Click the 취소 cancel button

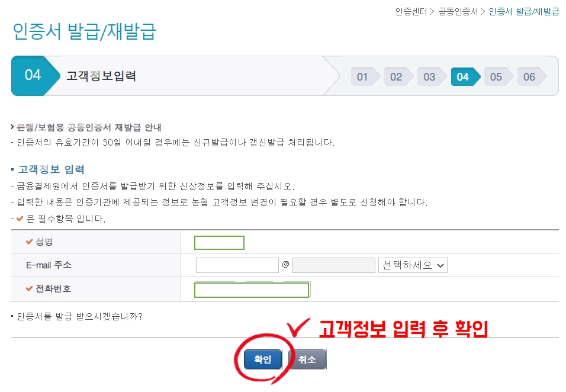(x=307, y=359)
